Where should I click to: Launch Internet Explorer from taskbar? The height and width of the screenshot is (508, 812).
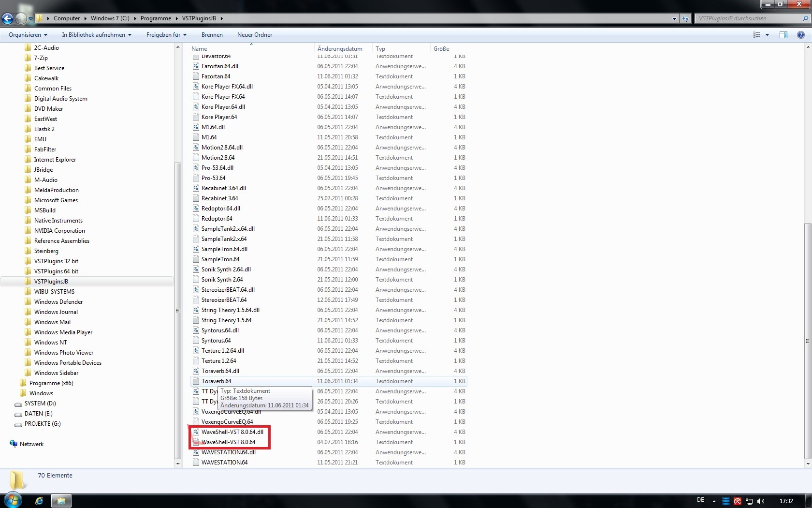(x=39, y=501)
